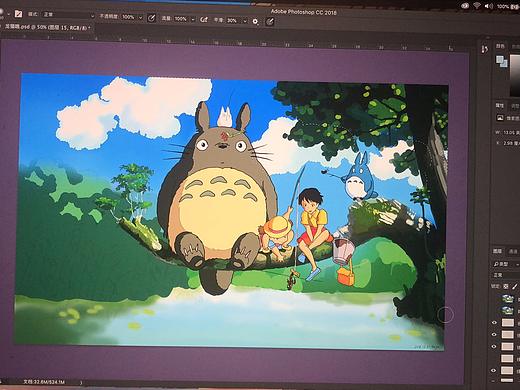Expand the smoothing slider arrow

245,21
